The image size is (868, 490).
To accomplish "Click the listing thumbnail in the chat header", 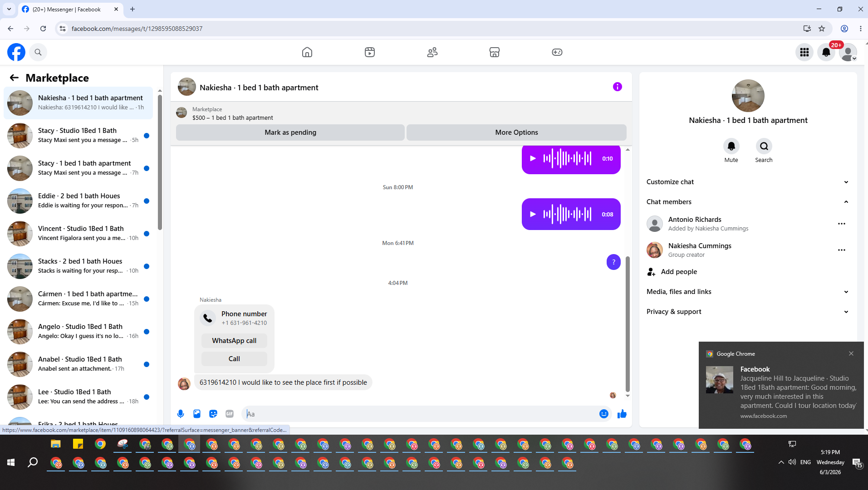I will click(x=187, y=87).
